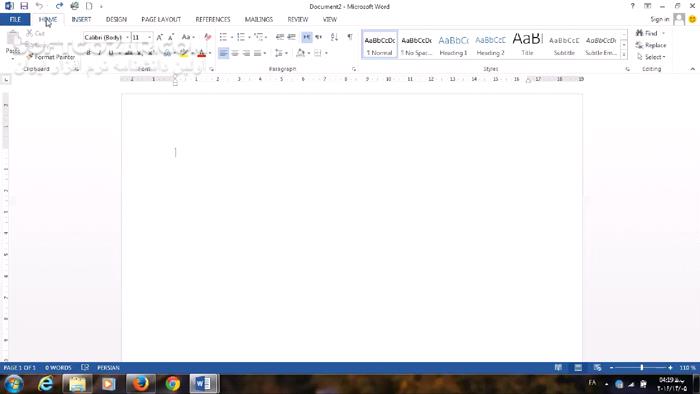Screen dimensions: 700x394
Task: Click the zoom slider handle
Action: click(x=642, y=368)
